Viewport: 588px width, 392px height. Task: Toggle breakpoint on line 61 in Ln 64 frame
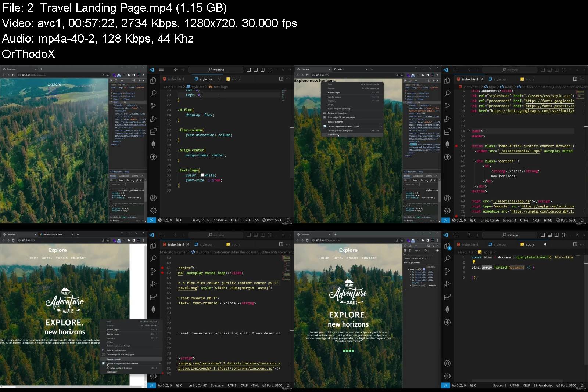click(x=162, y=268)
